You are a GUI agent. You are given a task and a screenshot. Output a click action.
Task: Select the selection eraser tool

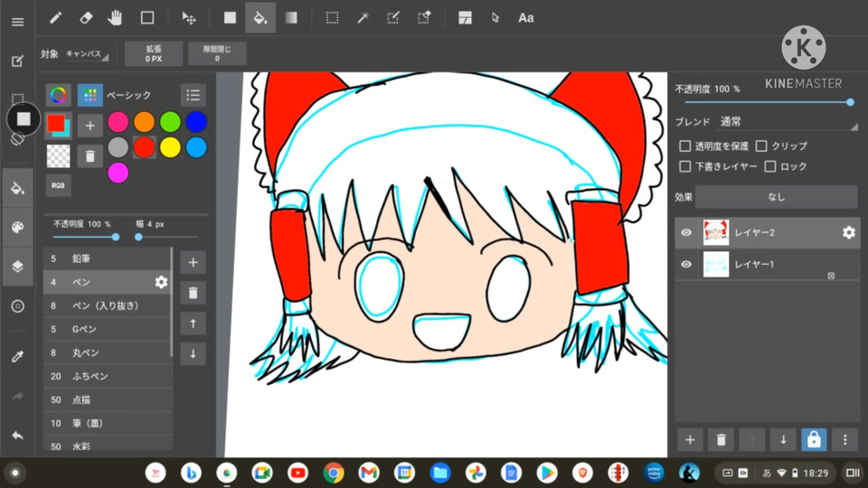click(x=424, y=18)
